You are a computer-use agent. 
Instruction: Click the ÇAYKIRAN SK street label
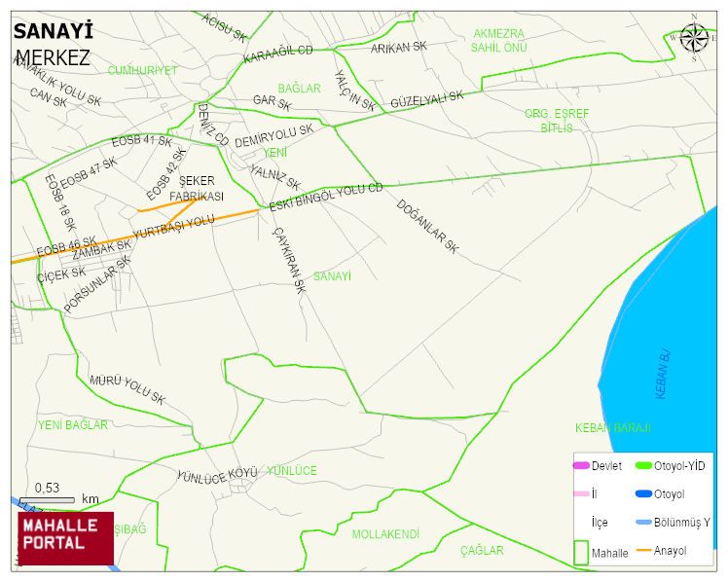[x=289, y=260]
